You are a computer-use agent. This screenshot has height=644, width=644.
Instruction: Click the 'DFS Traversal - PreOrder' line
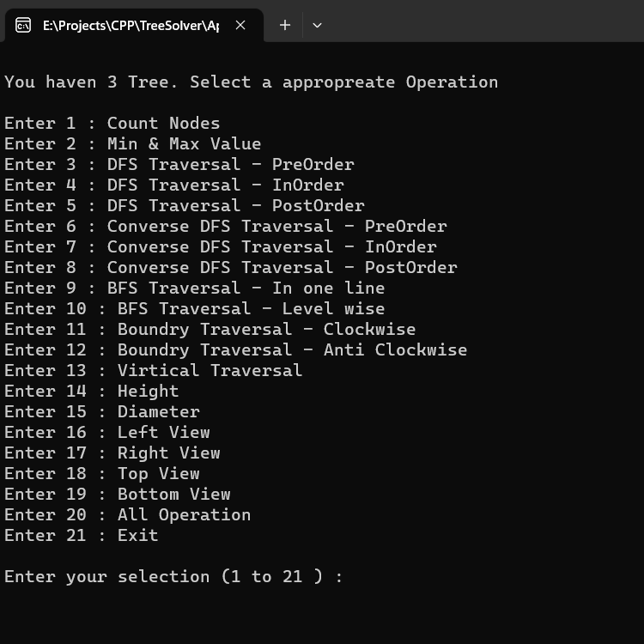[179, 164]
